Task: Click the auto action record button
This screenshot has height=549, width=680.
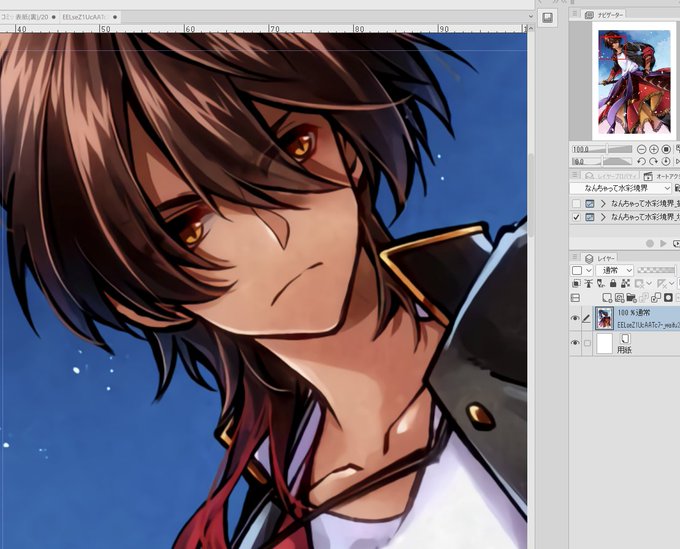Action: point(649,243)
